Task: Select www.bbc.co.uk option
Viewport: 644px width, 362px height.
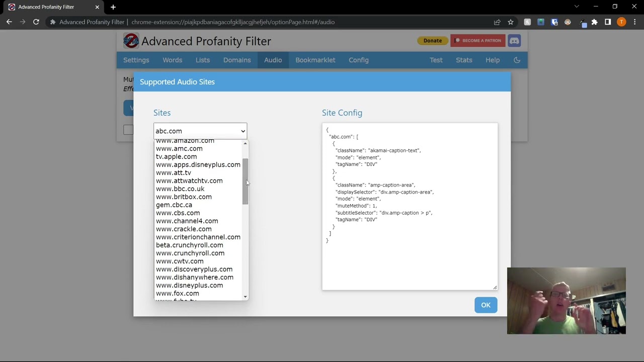Action: point(198,189)
